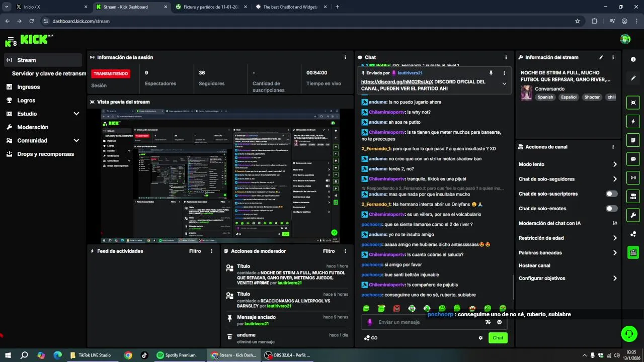Viewport: 644px width, 362px height.
Task: Open Chat panel three-dot menu
Action: click(x=506, y=57)
